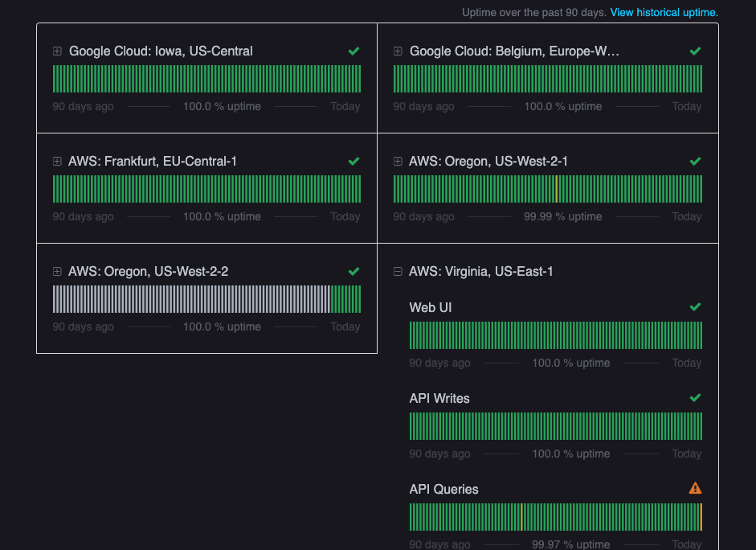
Task: Expand Google Cloud: Belgium, Europe-West group
Action: 398,51
